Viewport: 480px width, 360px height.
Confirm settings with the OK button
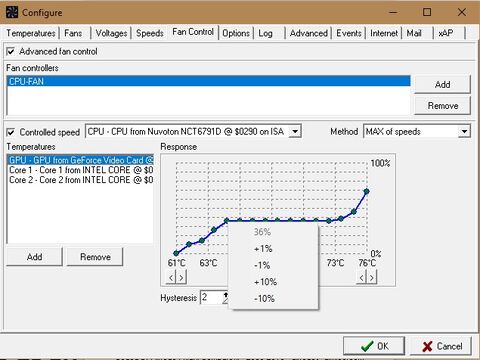click(x=374, y=346)
